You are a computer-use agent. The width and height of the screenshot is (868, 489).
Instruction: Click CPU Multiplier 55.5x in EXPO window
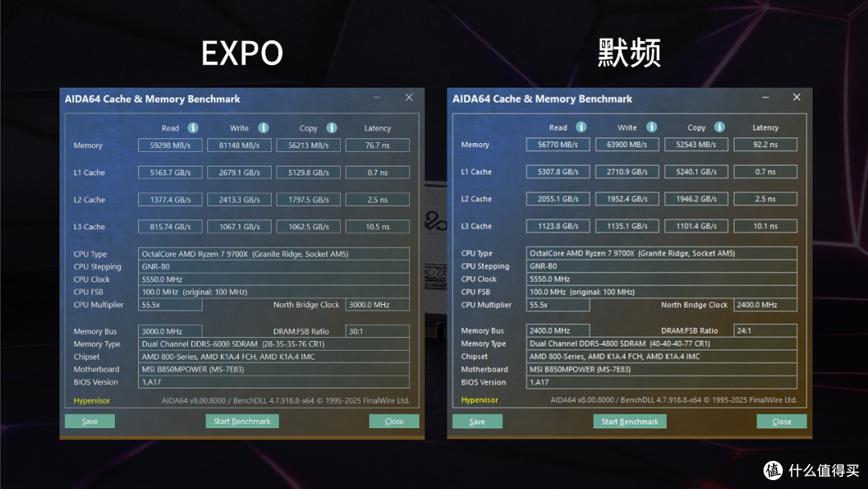coord(170,305)
